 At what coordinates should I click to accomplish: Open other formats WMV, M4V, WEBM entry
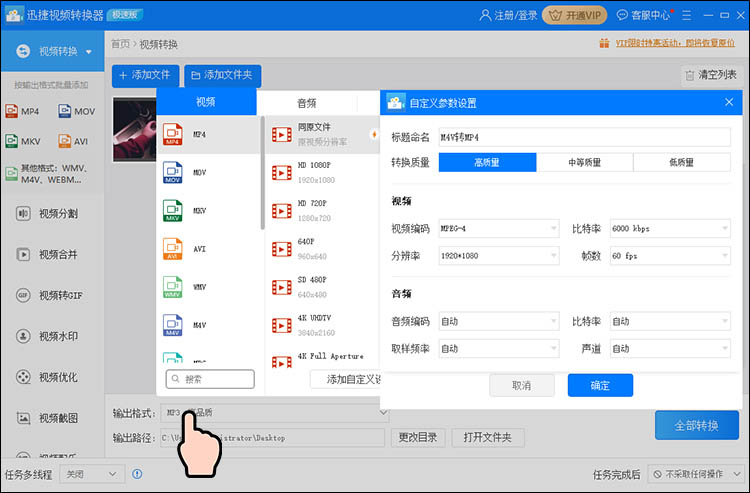pyautogui.click(x=48, y=174)
